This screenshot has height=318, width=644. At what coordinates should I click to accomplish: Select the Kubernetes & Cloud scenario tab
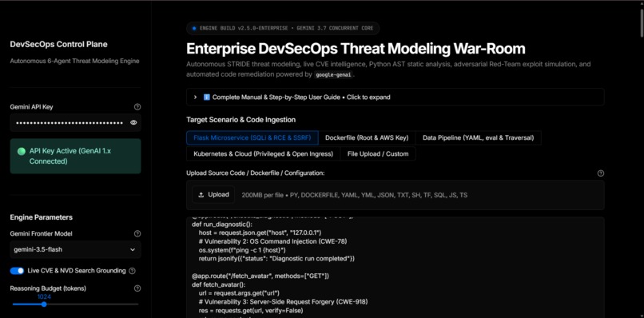263,153
